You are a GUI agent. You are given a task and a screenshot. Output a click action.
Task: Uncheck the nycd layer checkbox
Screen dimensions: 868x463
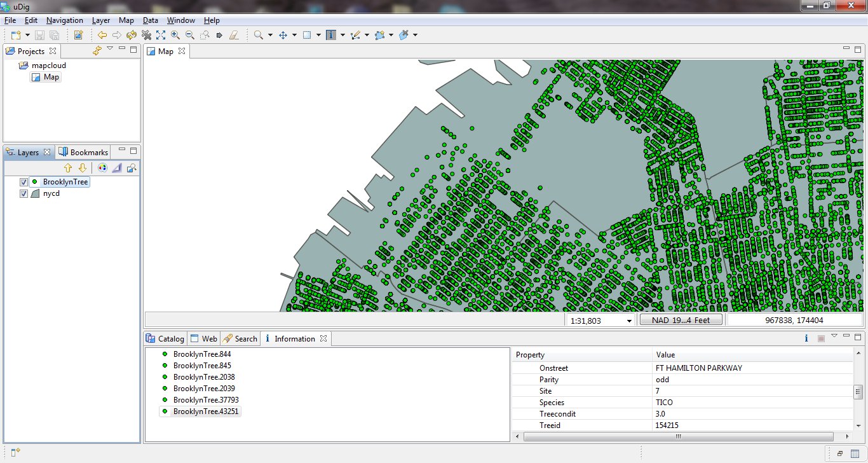[x=24, y=193]
